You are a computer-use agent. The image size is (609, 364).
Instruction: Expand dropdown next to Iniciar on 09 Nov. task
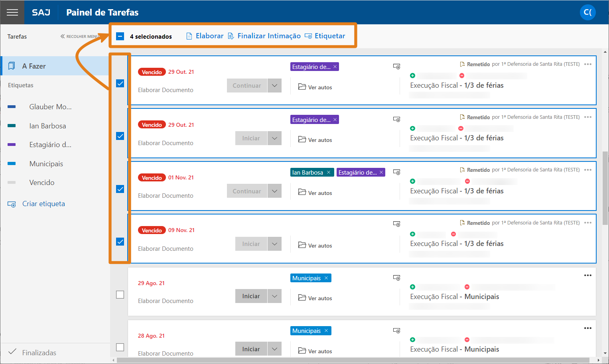point(274,244)
